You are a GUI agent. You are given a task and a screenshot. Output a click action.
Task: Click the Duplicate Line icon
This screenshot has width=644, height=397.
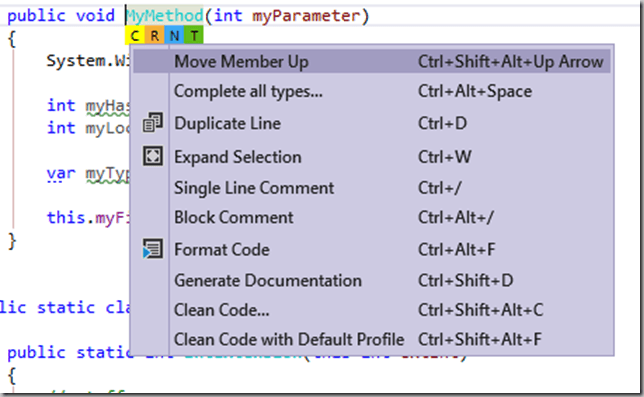point(153,123)
